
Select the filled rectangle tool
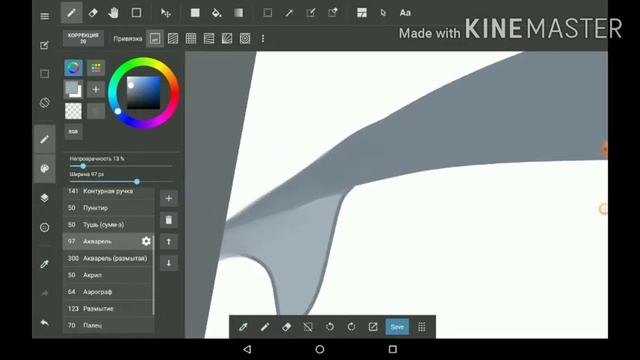point(195,13)
